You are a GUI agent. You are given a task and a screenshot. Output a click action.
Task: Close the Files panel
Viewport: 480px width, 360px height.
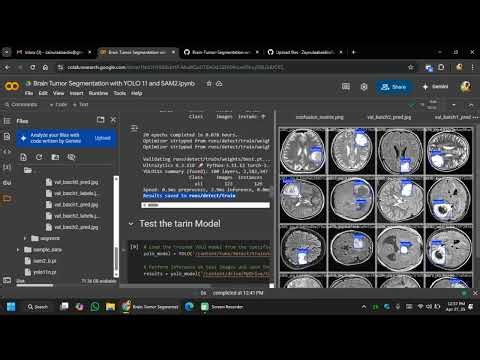click(113, 120)
